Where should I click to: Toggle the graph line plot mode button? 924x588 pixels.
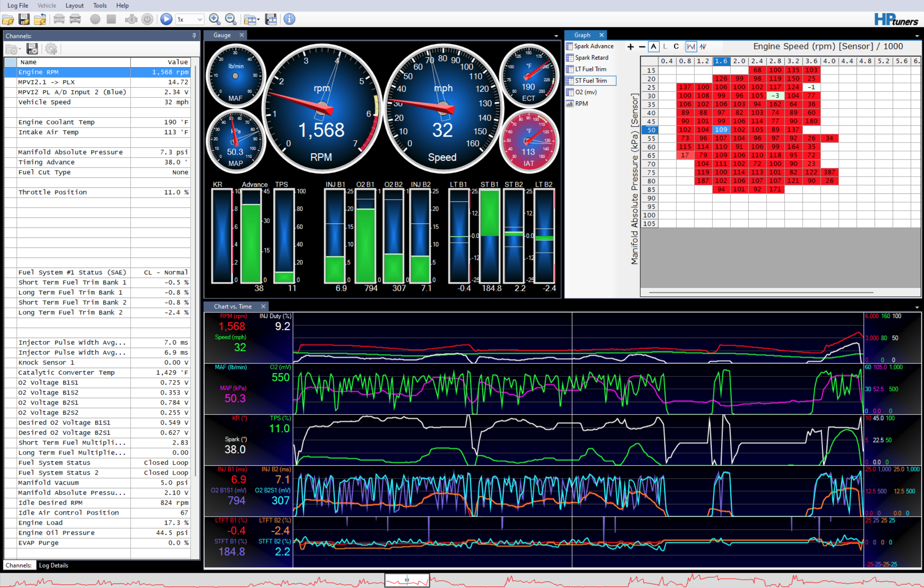pos(691,46)
